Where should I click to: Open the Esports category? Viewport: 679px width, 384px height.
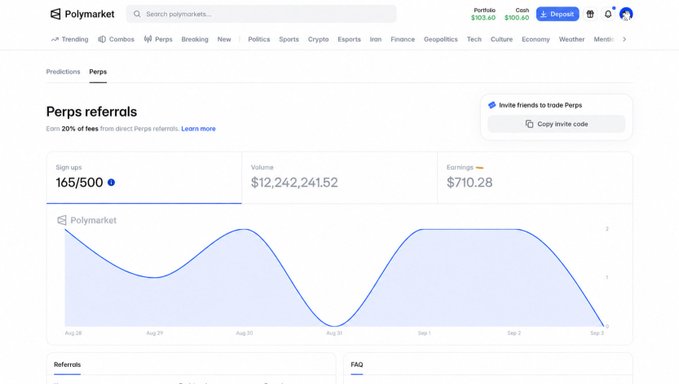coord(349,39)
